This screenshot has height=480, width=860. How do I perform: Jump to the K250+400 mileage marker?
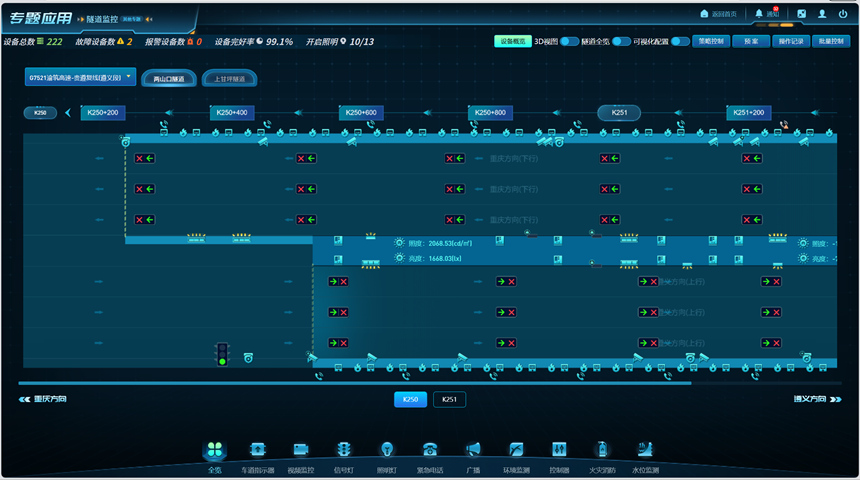pyautogui.click(x=232, y=112)
